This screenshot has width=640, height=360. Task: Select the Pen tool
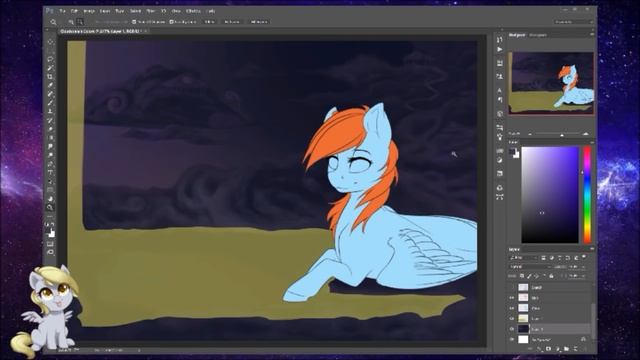coord(50,164)
